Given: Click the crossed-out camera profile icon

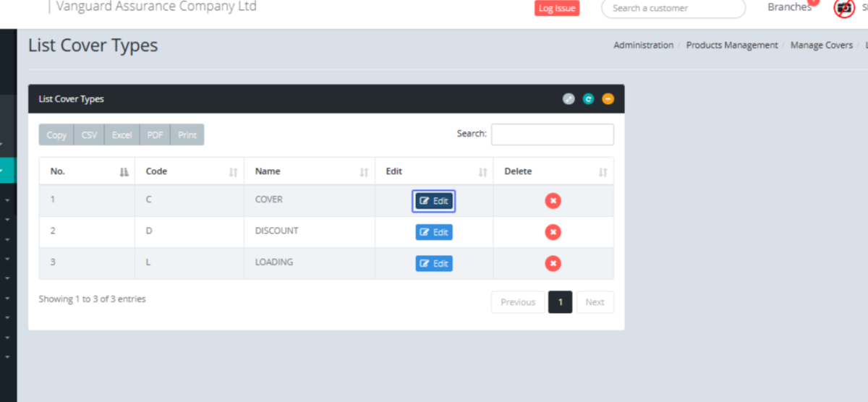Looking at the screenshot, I should (x=843, y=9).
